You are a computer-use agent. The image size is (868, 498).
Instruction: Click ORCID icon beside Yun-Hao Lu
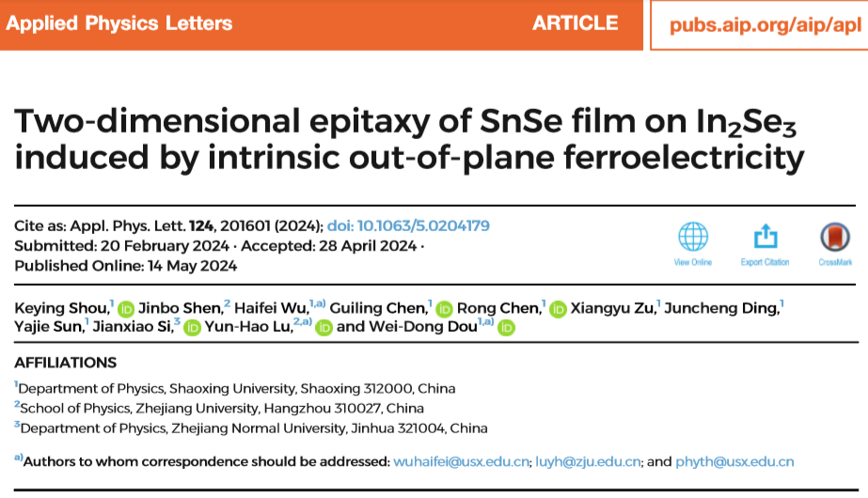pos(324,327)
